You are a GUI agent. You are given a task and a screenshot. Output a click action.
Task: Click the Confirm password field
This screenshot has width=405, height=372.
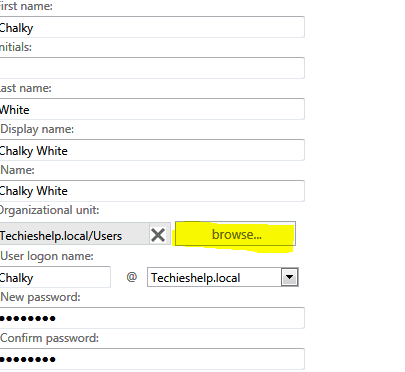click(152, 359)
